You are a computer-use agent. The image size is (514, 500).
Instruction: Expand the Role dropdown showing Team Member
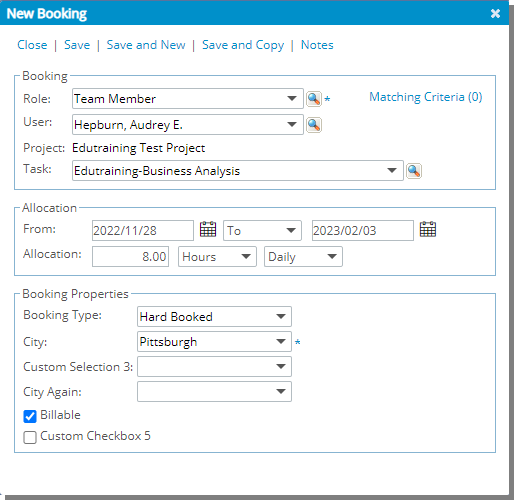(x=188, y=99)
